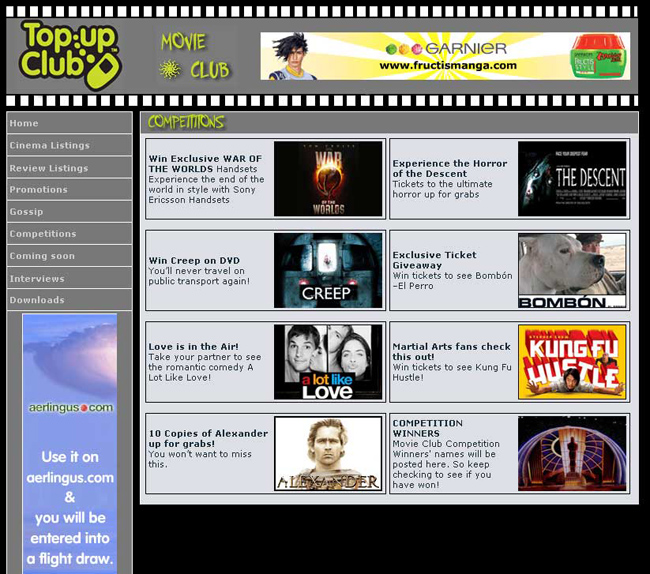Open Review Listings in the sidebar
650x574 pixels.
click(x=69, y=168)
